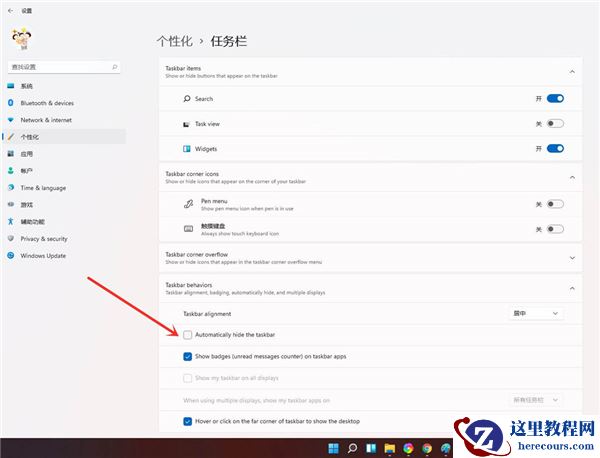This screenshot has height=458, width=600.
Task: Open Google Chrome from taskbar
Action: (427, 448)
